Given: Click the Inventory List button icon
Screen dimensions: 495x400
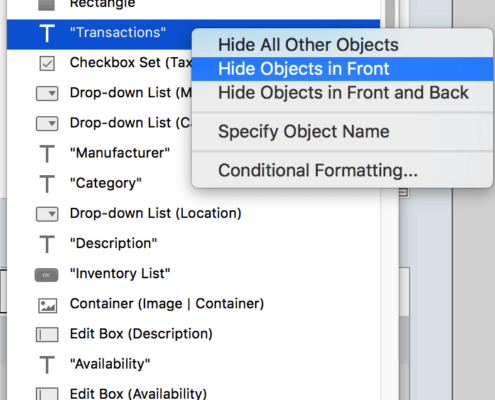Looking at the screenshot, I should tap(47, 275).
